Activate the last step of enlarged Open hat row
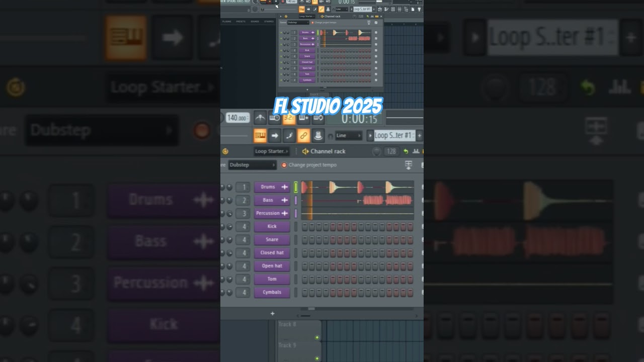Viewport: 644px width, 362px height. [410, 266]
